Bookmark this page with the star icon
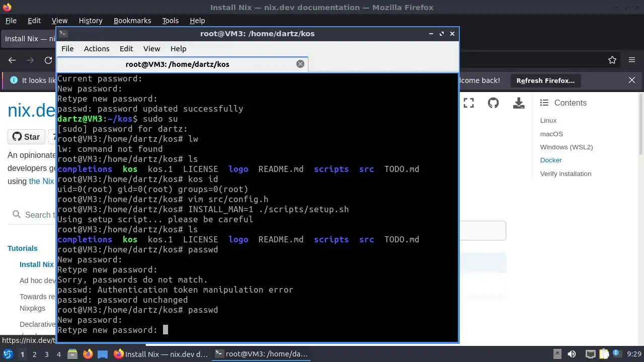 pyautogui.click(x=612, y=60)
